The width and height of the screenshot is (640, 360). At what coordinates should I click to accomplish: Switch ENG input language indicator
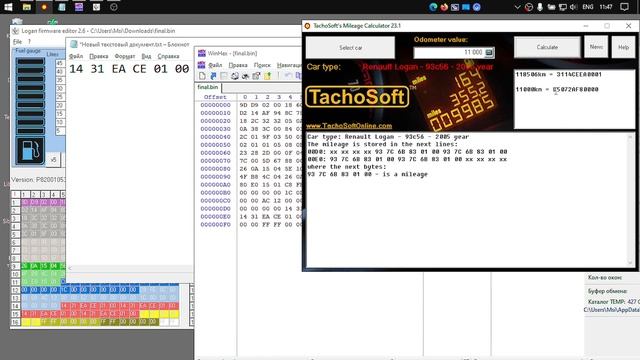pyautogui.click(x=588, y=7)
